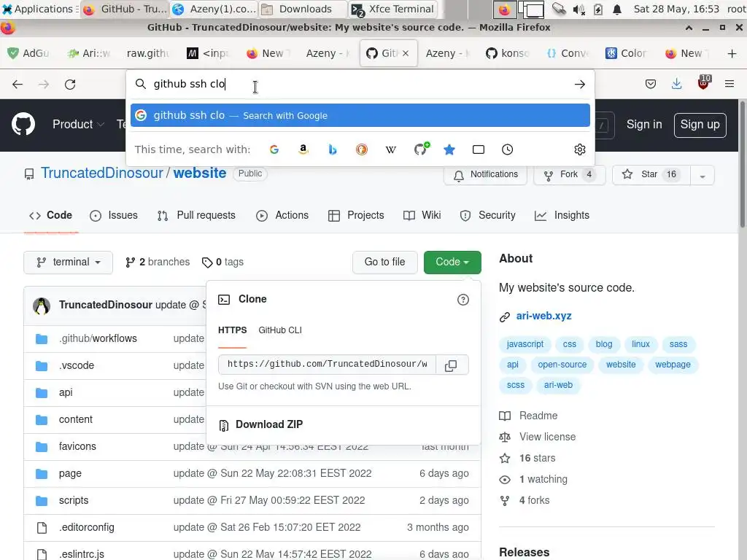Open the Firefox downloads icon

click(x=676, y=85)
